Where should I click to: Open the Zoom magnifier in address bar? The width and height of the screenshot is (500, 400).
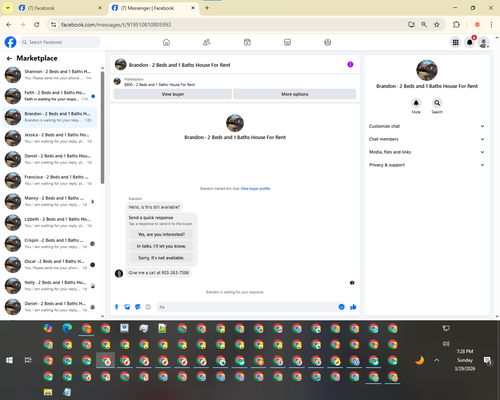424,24
